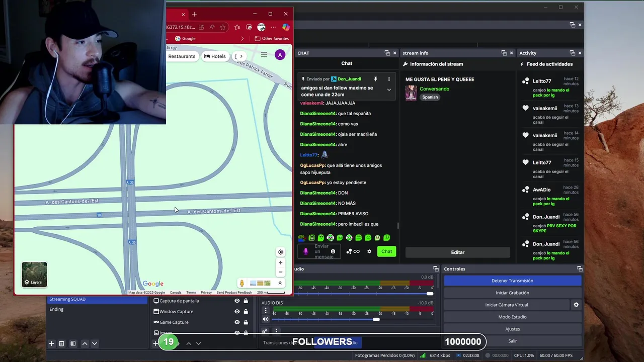Screen dimensions: 644x362
Task: Click the microphone icon in chat input
Action: pos(305,251)
